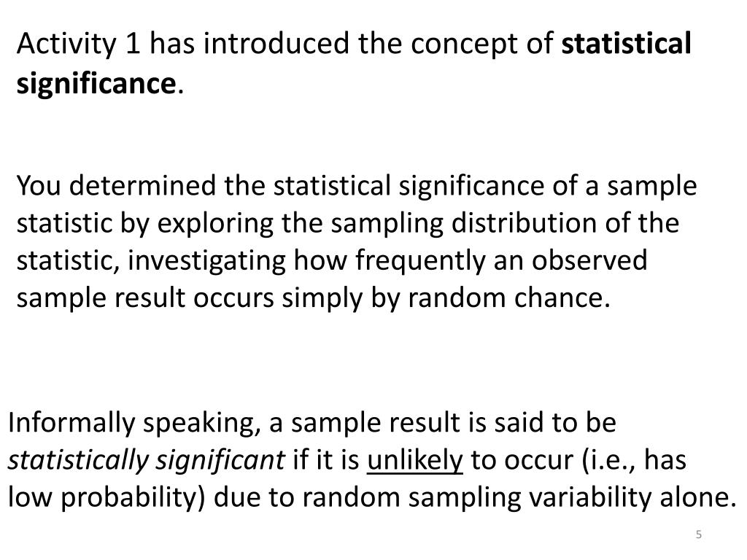Click the words "random chance"
Screen dimensions: 747x560
coord(505,298)
